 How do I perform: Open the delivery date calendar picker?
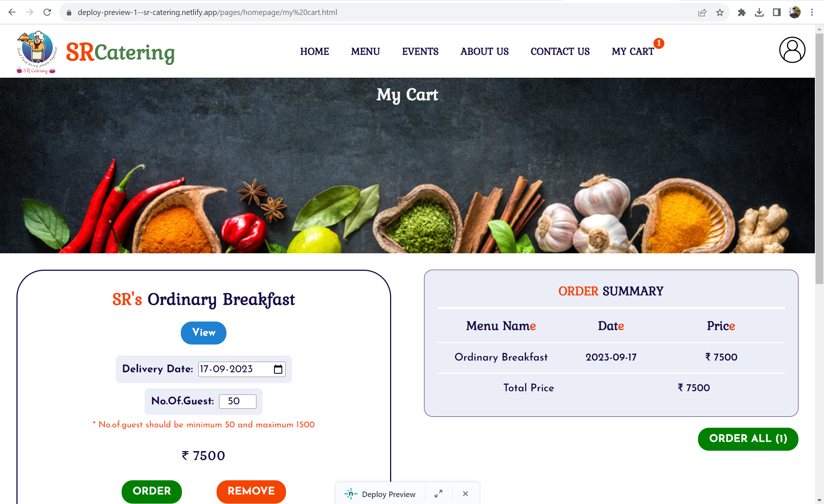pyautogui.click(x=278, y=369)
